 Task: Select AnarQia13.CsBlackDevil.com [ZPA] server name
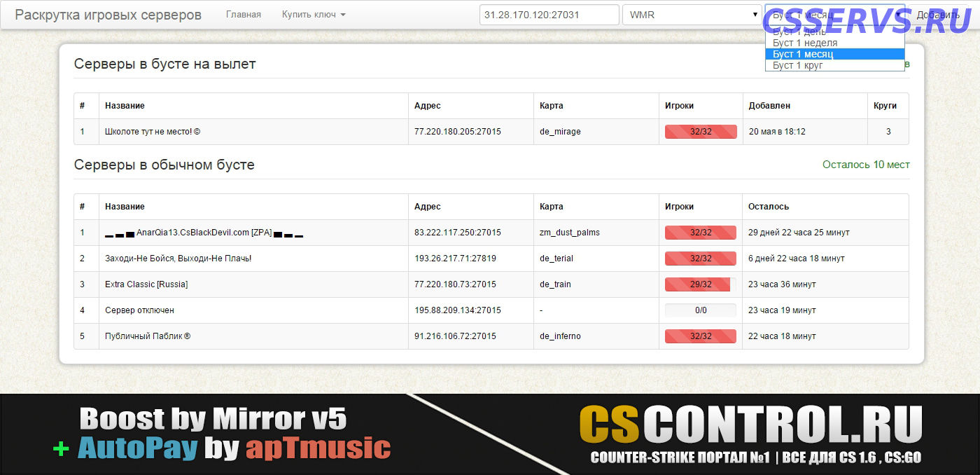coord(204,233)
